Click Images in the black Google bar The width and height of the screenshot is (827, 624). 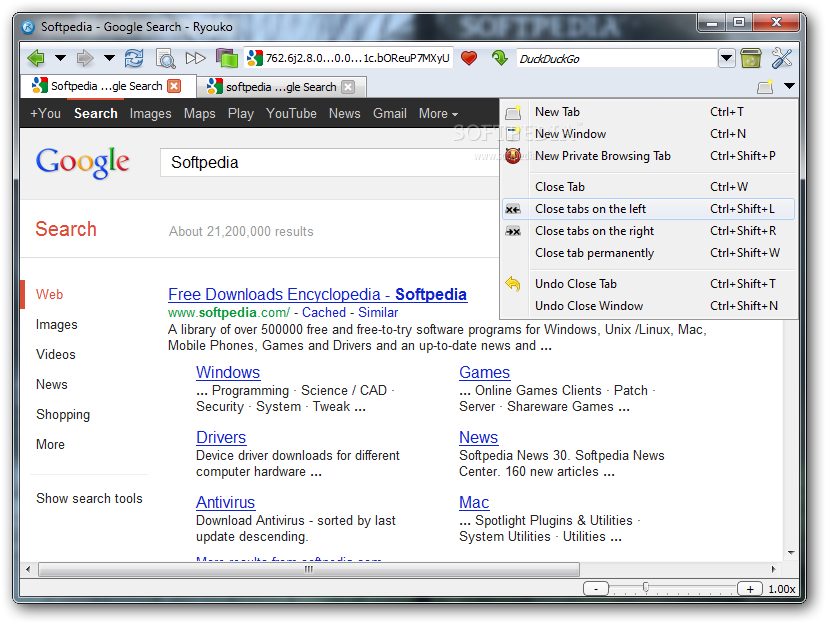[150, 113]
